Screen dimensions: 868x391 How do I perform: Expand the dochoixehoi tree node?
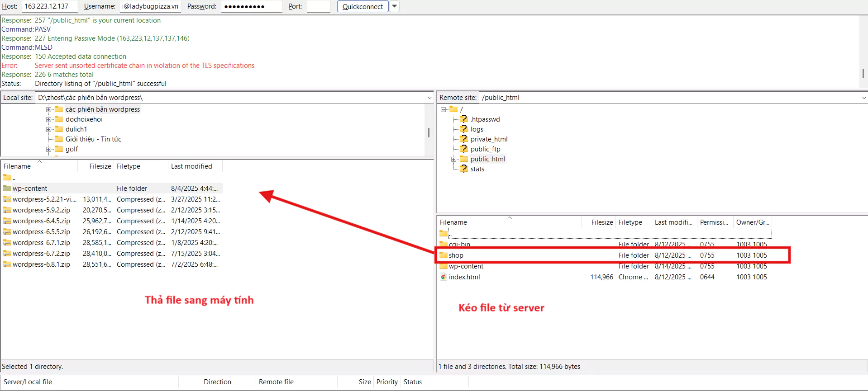pos(48,119)
